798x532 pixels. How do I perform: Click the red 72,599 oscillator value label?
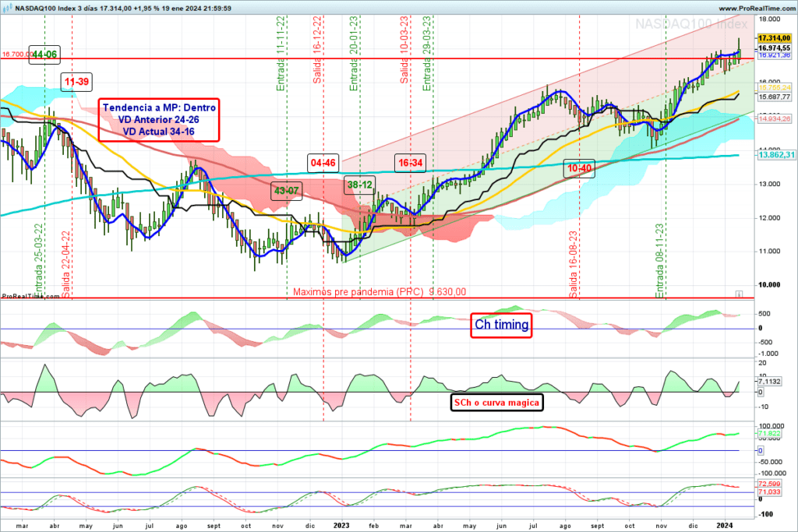pyautogui.click(x=769, y=484)
